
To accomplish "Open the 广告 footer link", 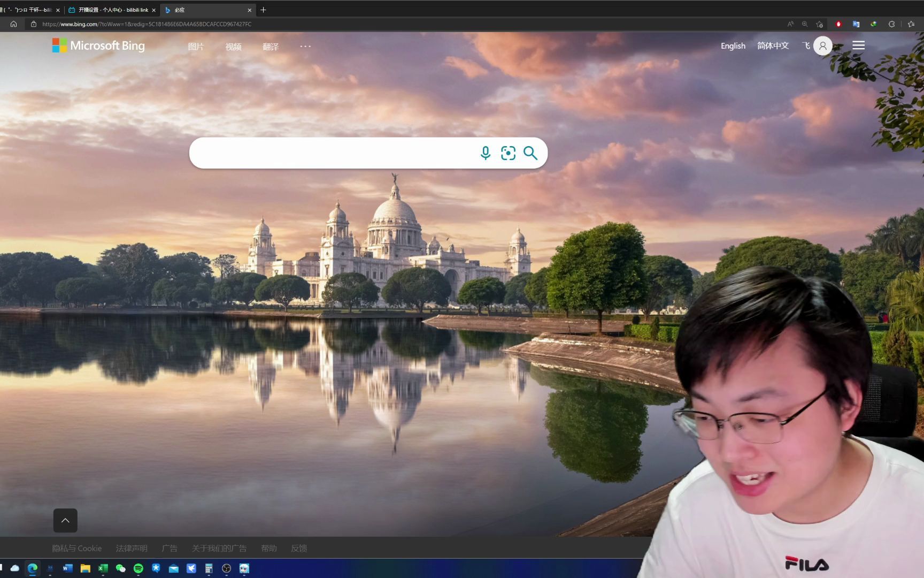I will (x=170, y=548).
